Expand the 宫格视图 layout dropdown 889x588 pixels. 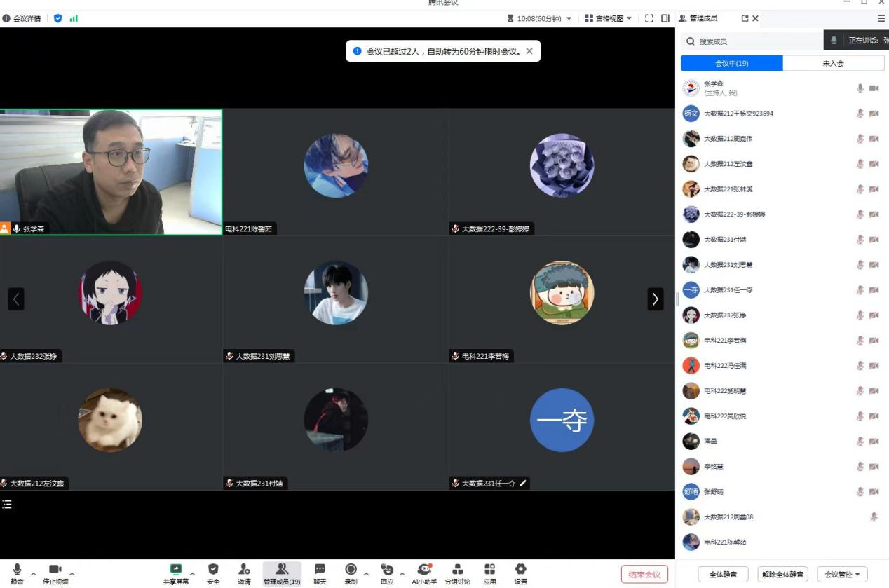pyautogui.click(x=608, y=18)
